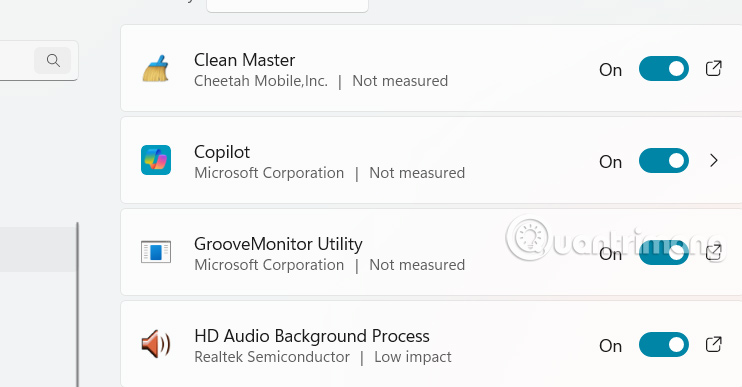
Task: Click the Clean Master title text
Action: pos(244,60)
